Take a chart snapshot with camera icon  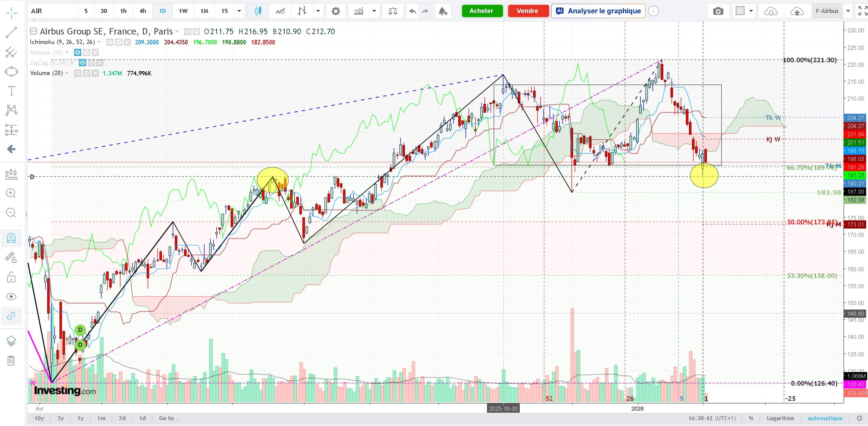pyautogui.click(x=718, y=11)
